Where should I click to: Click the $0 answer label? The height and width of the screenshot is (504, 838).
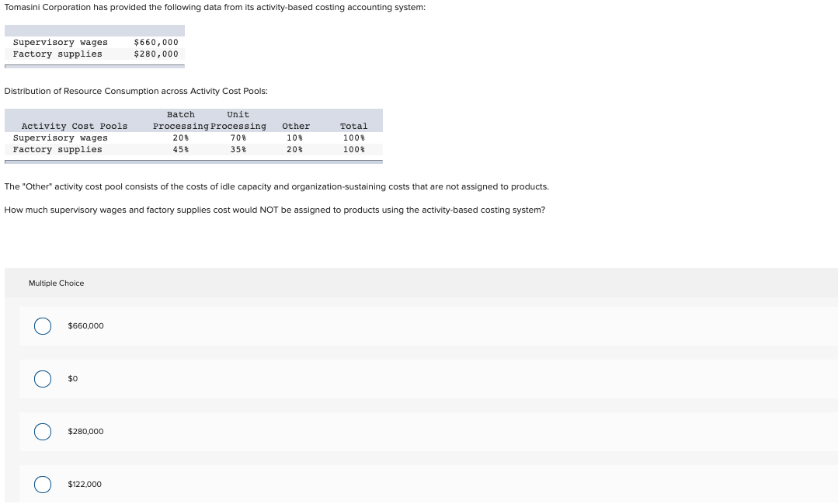(73, 378)
